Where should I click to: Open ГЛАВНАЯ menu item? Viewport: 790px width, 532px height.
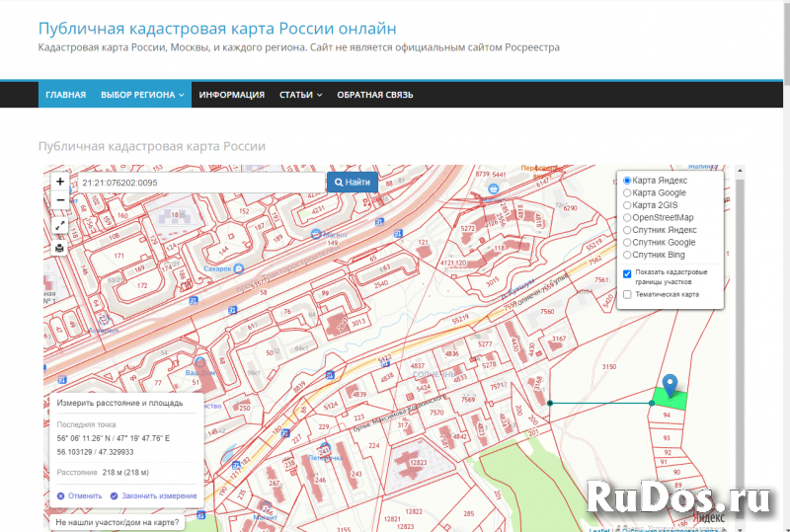click(x=66, y=95)
